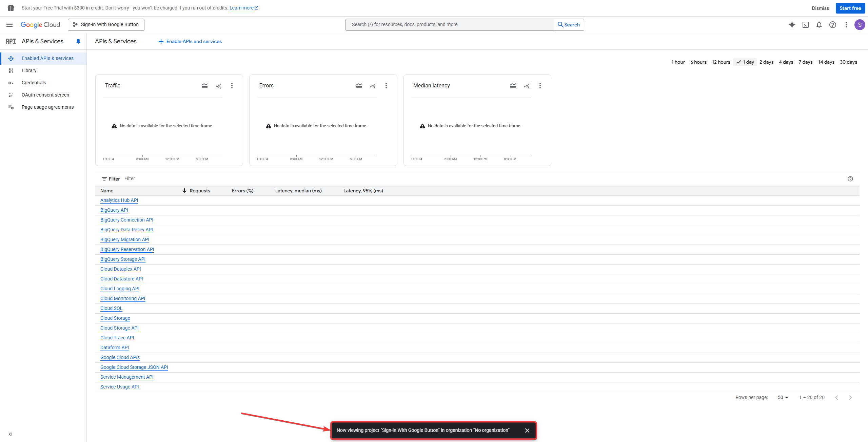Open the project selector dropdown
Screen dimensions: 868x442
pyautogui.click(x=106, y=25)
